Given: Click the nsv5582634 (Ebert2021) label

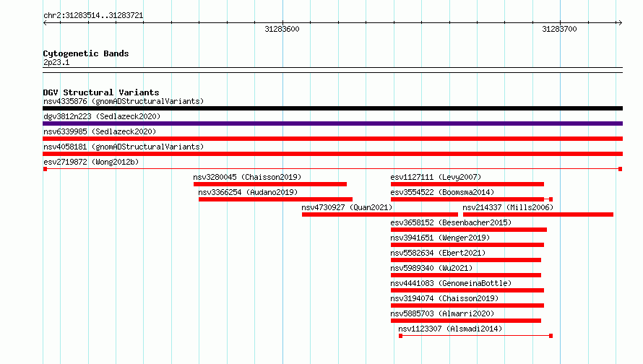Looking at the screenshot, I should [x=438, y=253].
